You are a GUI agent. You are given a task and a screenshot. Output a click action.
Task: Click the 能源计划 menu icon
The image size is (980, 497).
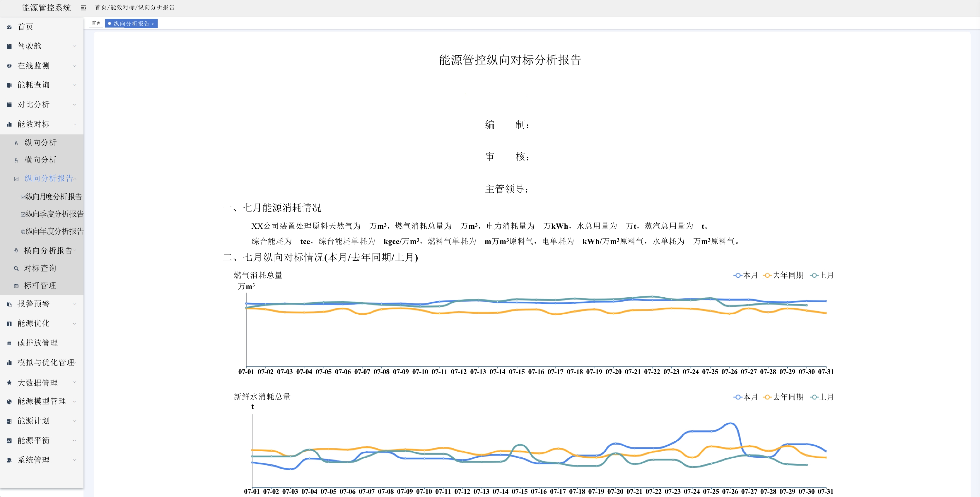click(9, 421)
